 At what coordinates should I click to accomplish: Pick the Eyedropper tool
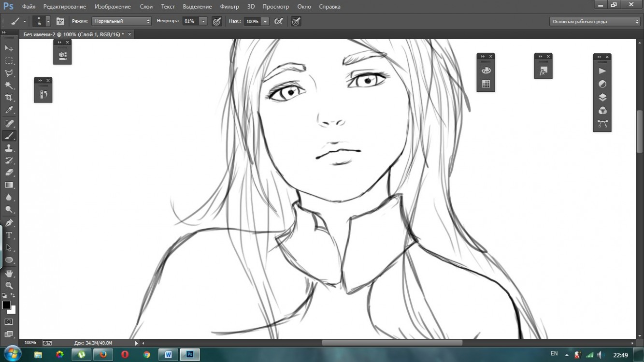[9, 110]
